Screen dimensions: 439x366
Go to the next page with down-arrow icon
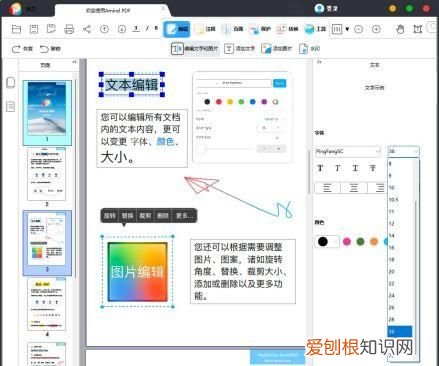point(122,29)
